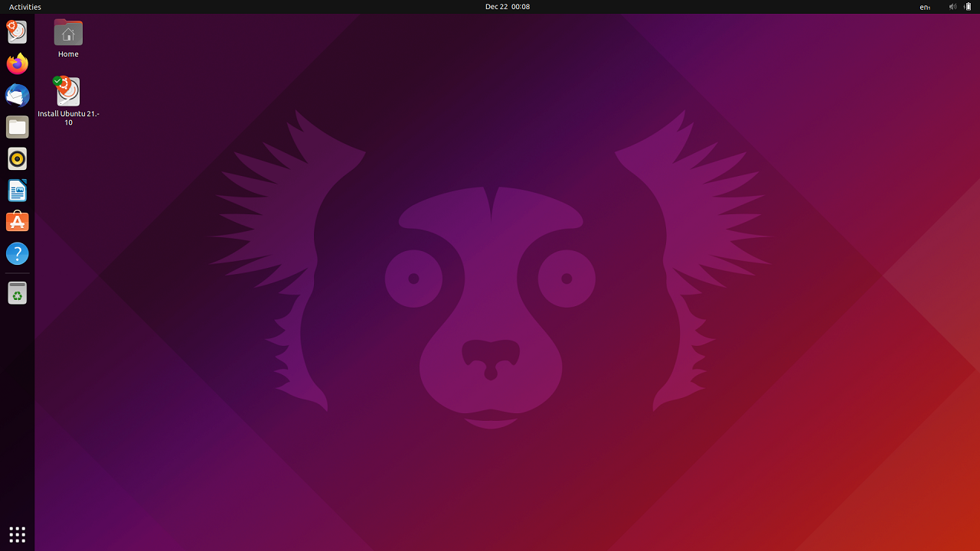The height and width of the screenshot is (551, 980).
Task: Open the Files manager dock icon
Action: tap(17, 127)
